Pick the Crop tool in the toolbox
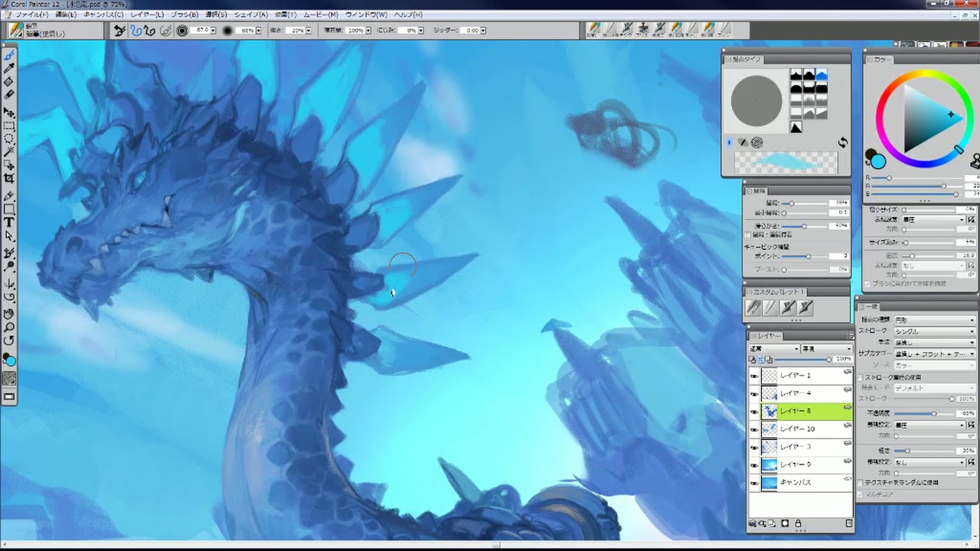980x551 pixels. coord(9,178)
